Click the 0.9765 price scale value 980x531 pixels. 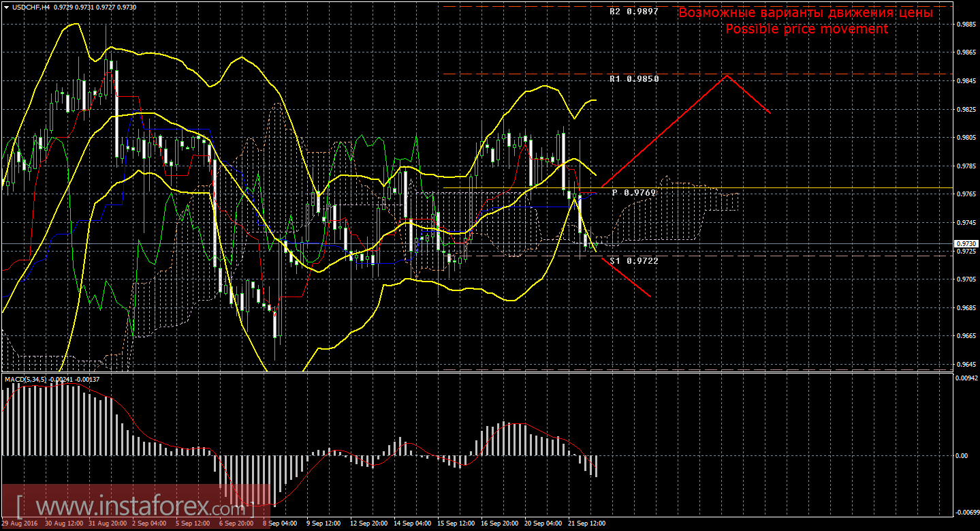967,194
